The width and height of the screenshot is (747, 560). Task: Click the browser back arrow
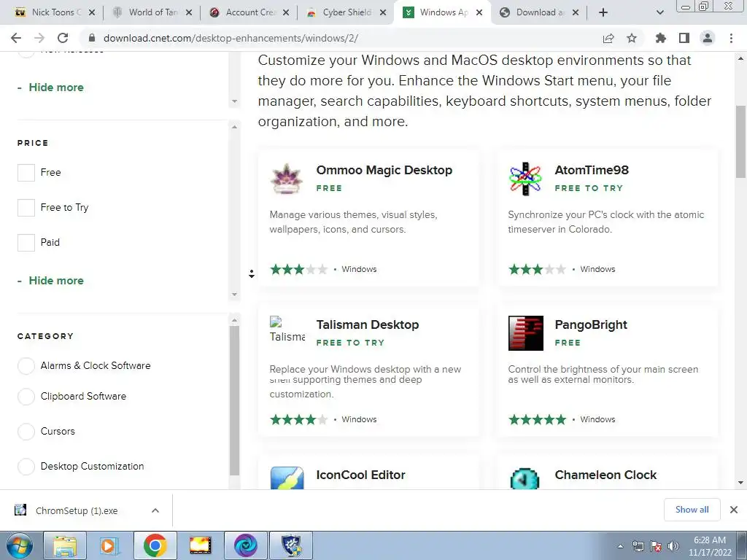coord(16,38)
